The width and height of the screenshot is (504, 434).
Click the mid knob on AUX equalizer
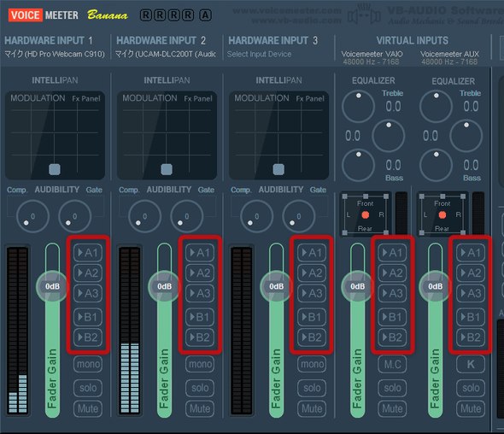(x=466, y=136)
